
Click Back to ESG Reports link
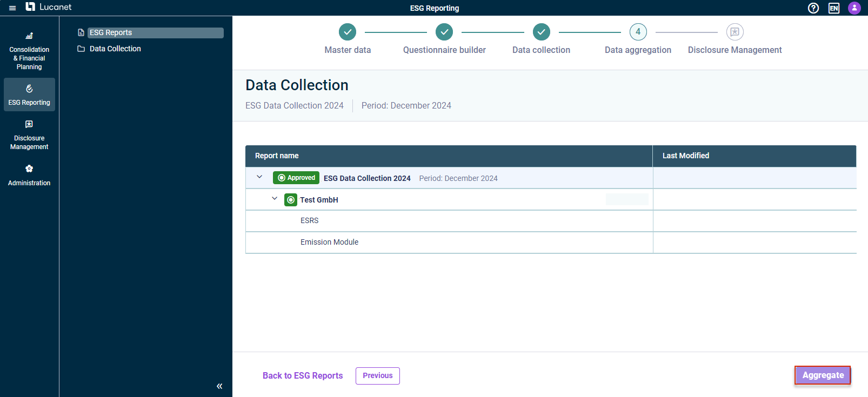click(x=303, y=375)
